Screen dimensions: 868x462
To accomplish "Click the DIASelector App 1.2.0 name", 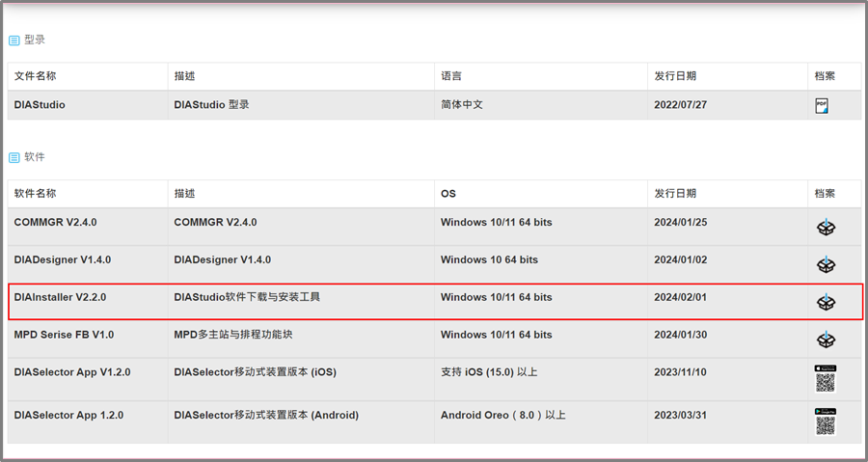I will 68,415.
